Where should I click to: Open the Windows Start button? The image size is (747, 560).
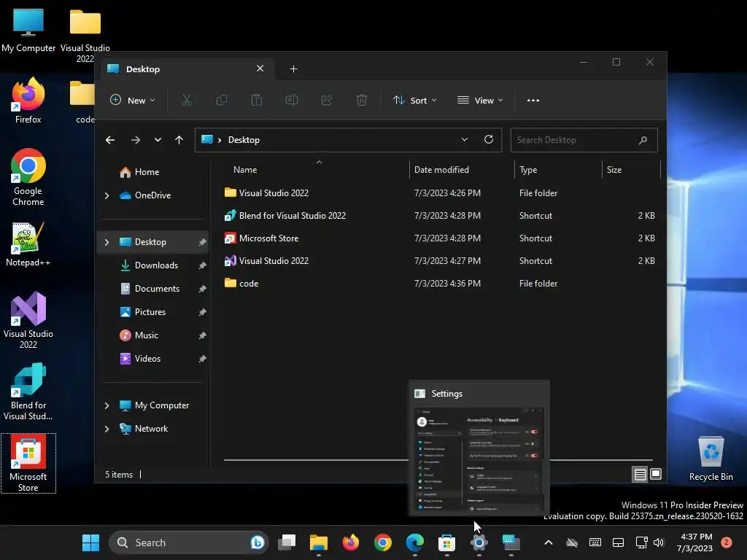click(x=90, y=542)
